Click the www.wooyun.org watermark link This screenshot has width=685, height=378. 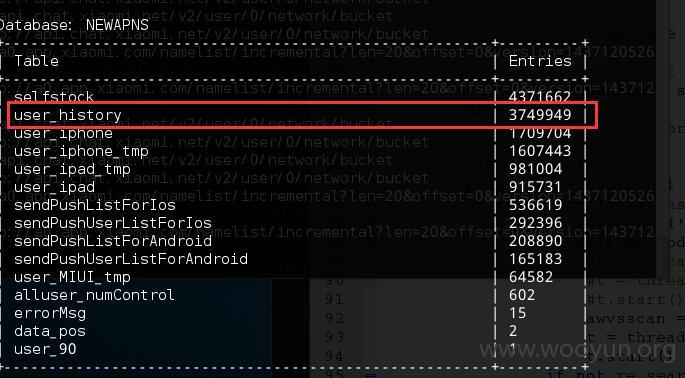coord(579,349)
